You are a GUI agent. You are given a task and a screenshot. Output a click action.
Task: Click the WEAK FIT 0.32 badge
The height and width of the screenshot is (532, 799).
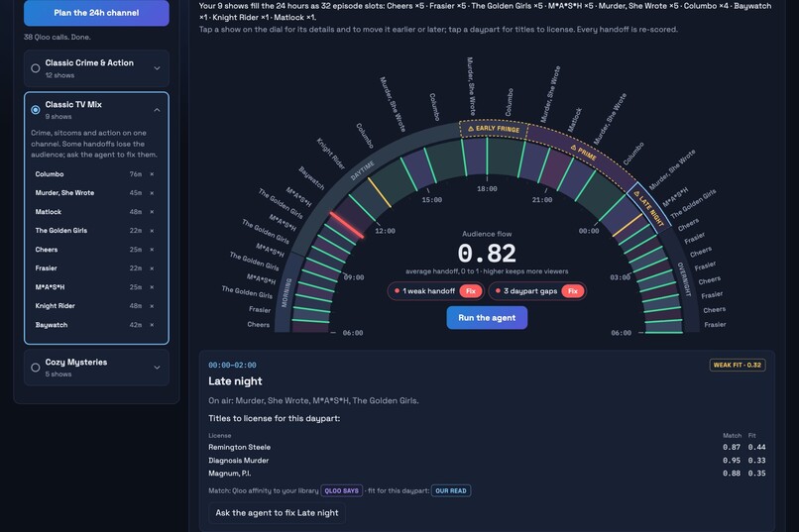pyautogui.click(x=737, y=365)
